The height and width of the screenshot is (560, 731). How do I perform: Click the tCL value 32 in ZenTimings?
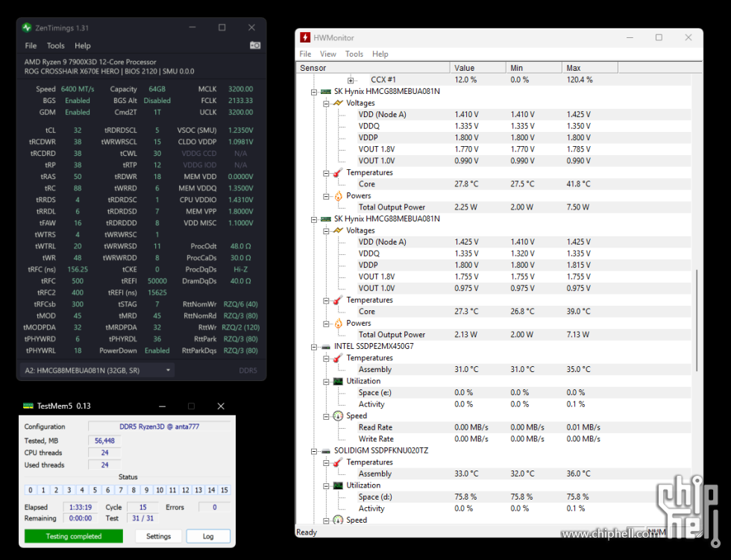click(78, 130)
